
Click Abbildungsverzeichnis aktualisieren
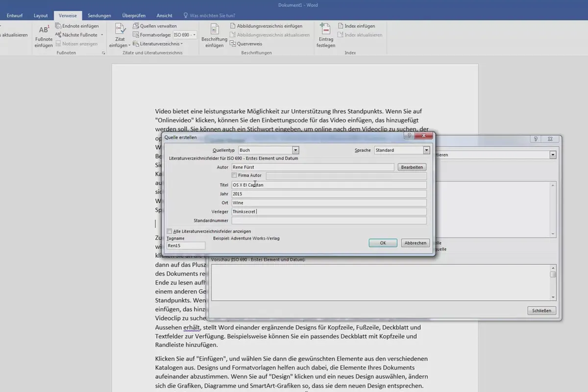click(269, 35)
